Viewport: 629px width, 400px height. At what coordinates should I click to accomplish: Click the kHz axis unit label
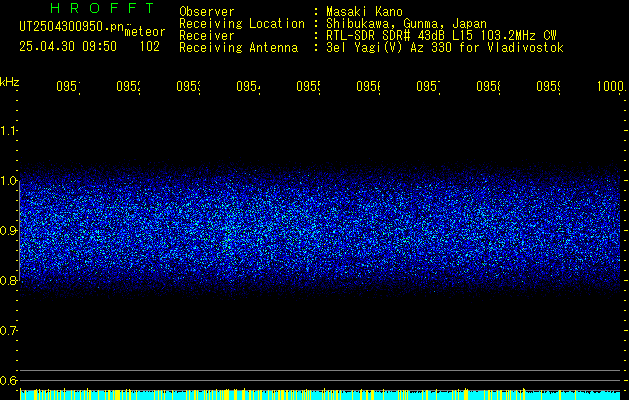coord(10,82)
